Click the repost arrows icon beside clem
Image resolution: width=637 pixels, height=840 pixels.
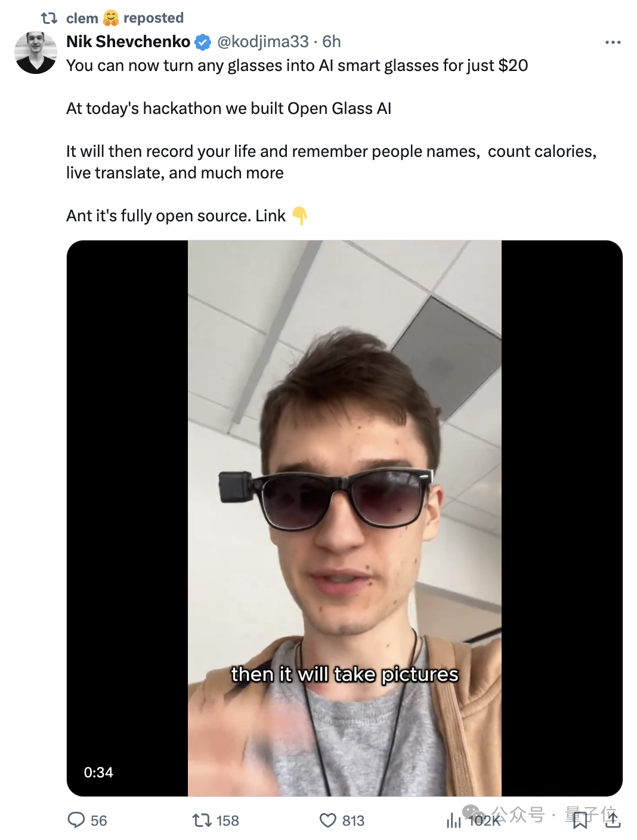click(49, 18)
